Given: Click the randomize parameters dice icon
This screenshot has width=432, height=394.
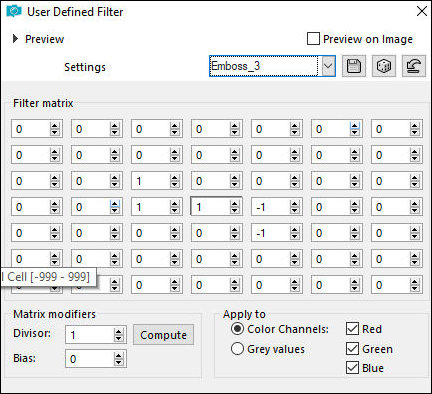Looking at the screenshot, I should point(384,66).
